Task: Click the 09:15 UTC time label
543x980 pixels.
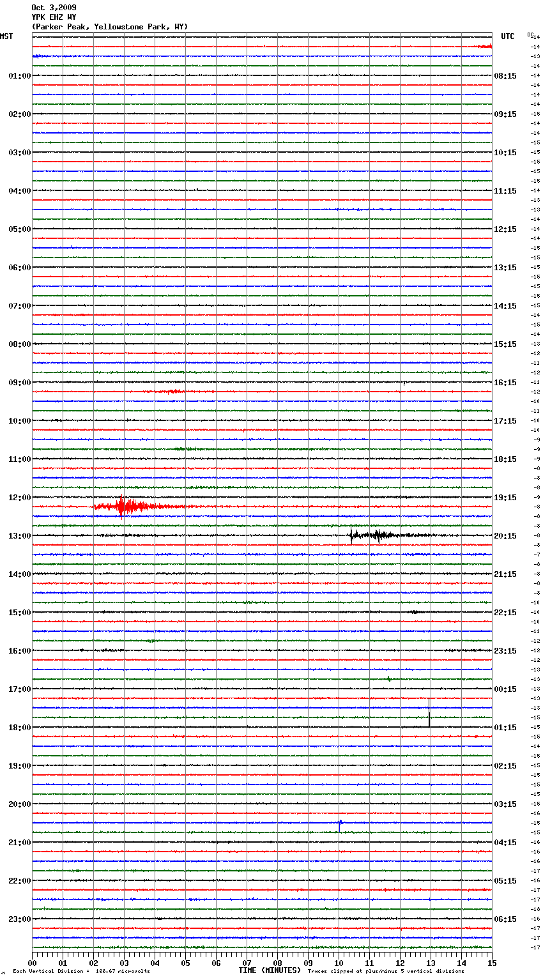Action: click(x=505, y=114)
